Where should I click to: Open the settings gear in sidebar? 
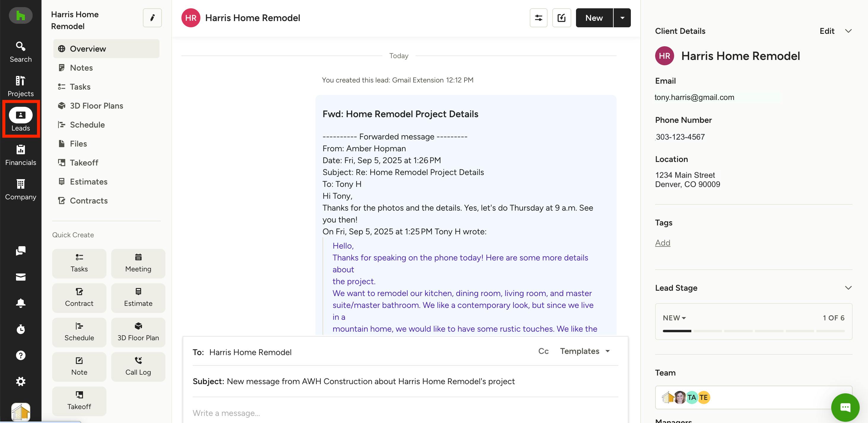tap(20, 381)
